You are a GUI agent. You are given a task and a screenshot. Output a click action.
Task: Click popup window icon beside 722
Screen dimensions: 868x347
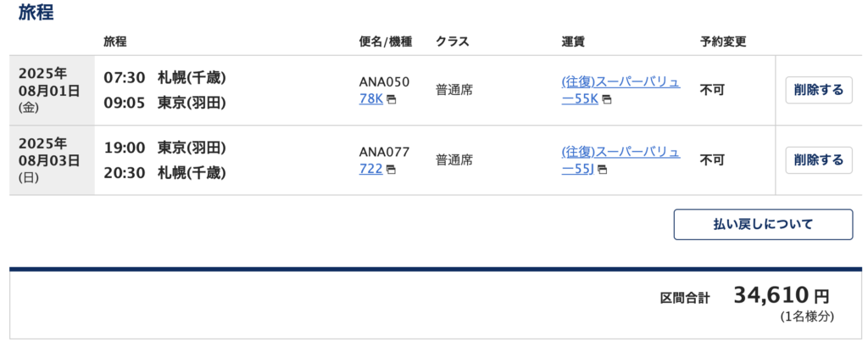(392, 171)
